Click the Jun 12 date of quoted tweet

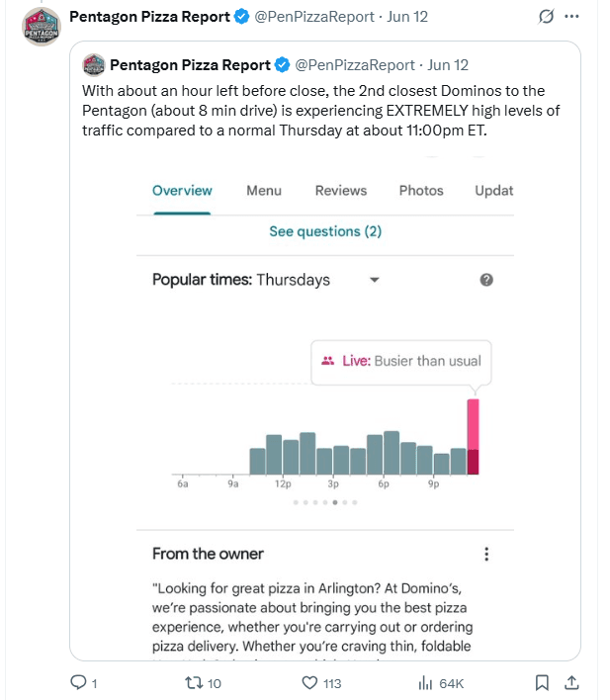448,65
